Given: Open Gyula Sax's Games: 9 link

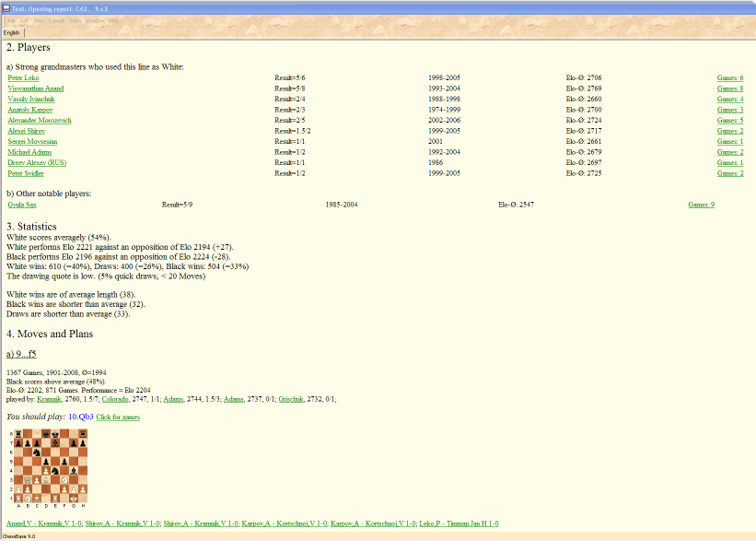Looking at the screenshot, I should click(701, 205).
